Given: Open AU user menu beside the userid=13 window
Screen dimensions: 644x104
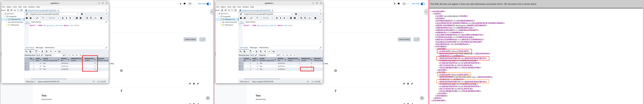Looking at the screenshot, I should tap(191, 4).
